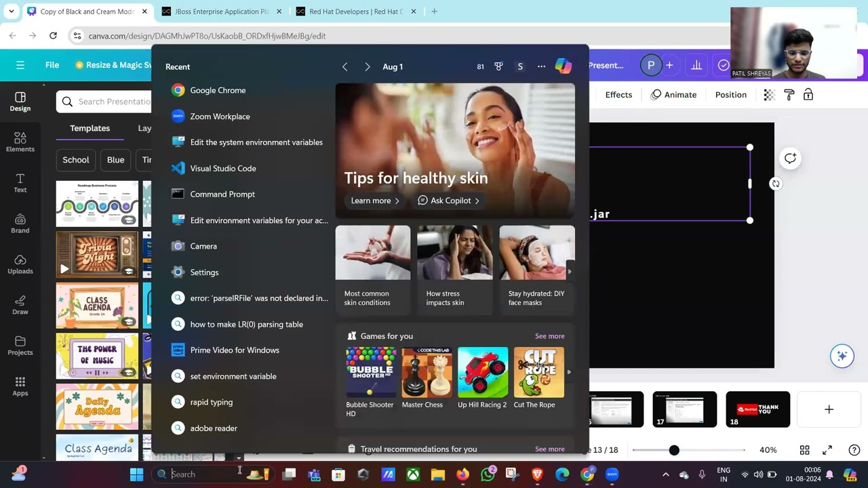Open Microsoft Store from the taskbar
Image resolution: width=868 pixels, height=488 pixels.
click(338, 474)
